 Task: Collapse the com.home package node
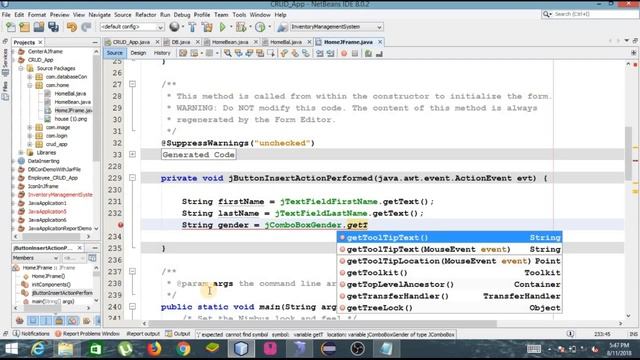tap(30, 85)
